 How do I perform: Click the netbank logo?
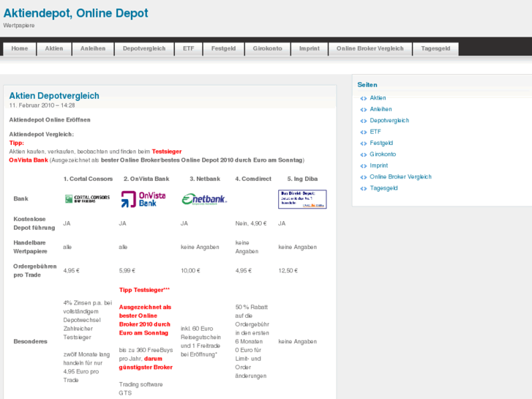click(x=204, y=199)
